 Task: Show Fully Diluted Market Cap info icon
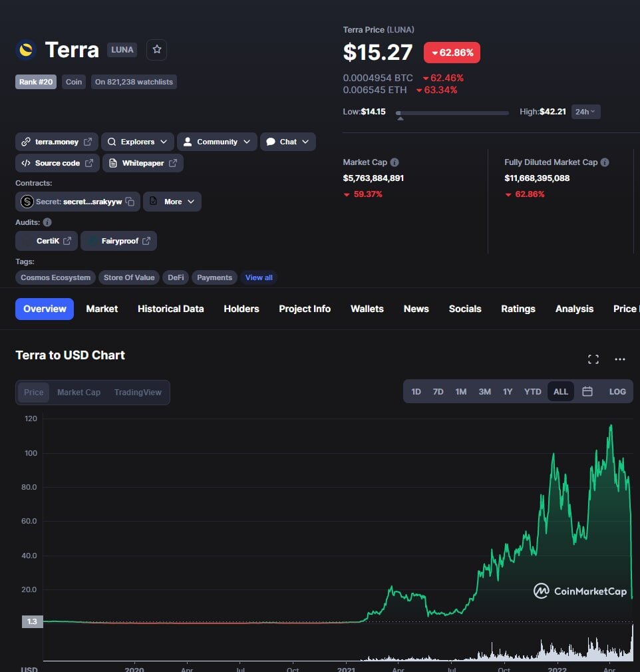pos(605,162)
